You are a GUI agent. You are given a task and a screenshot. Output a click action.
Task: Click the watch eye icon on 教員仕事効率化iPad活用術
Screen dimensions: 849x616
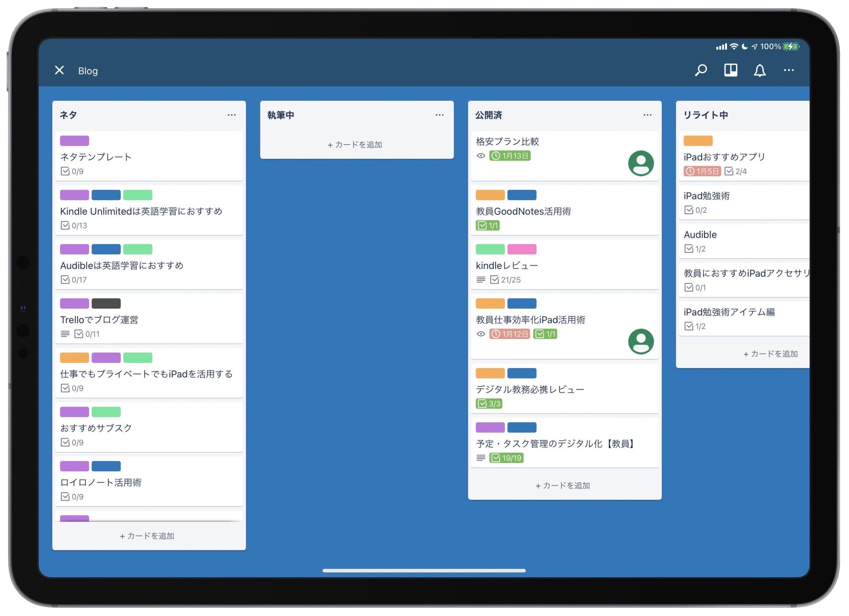[481, 334]
